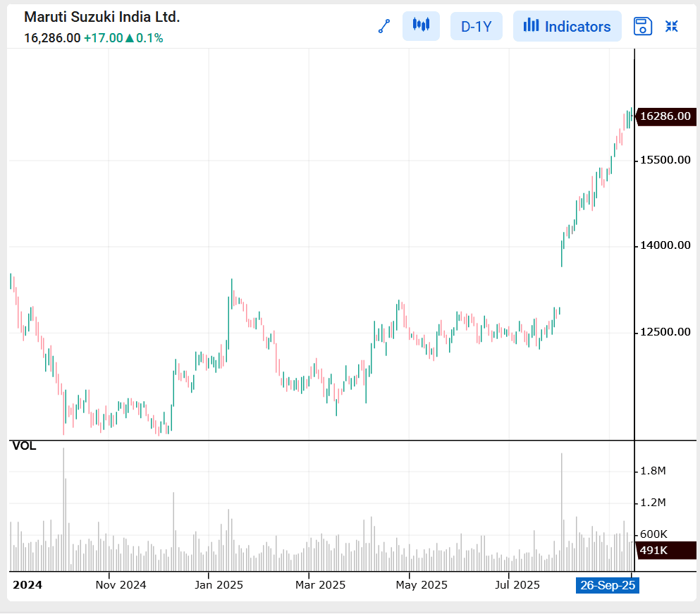Click the Nov 2024 time axis label

[x=121, y=585]
